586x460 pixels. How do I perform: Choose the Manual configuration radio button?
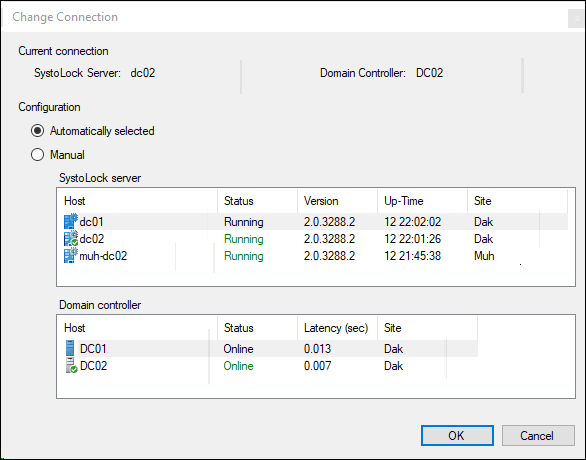click(37, 155)
